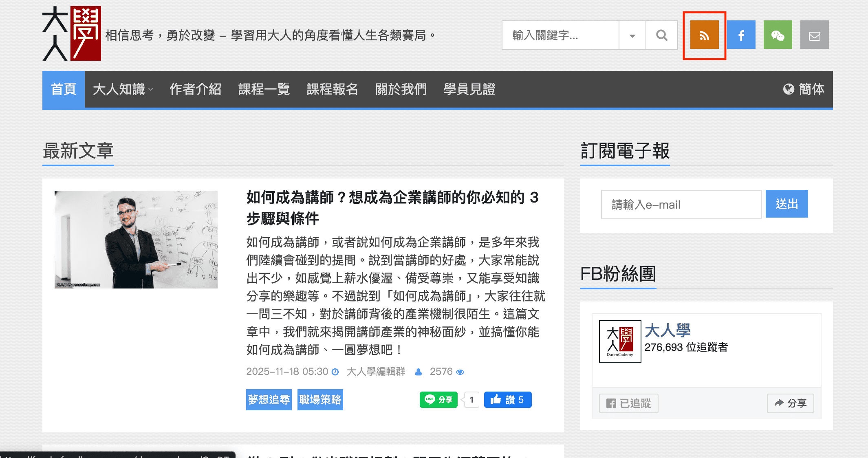The width and height of the screenshot is (868, 458).
Task: Switch language to 簡体 via globe
Action: (x=804, y=89)
